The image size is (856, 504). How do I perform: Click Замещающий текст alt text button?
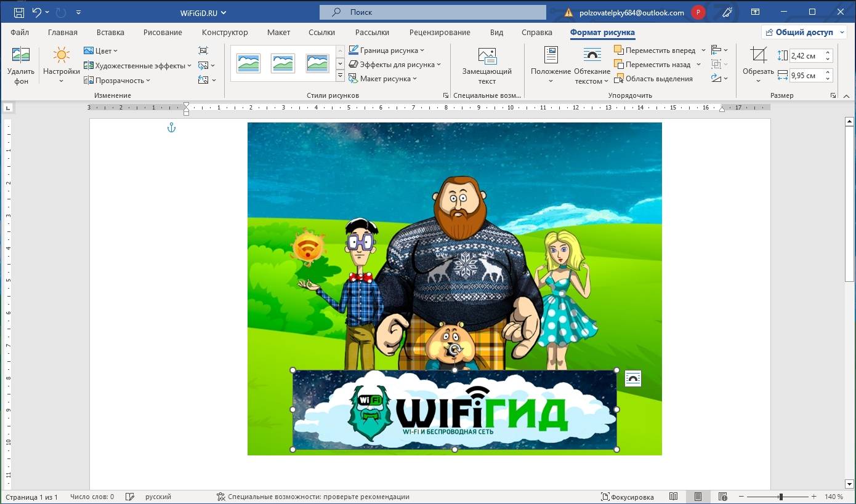point(487,66)
